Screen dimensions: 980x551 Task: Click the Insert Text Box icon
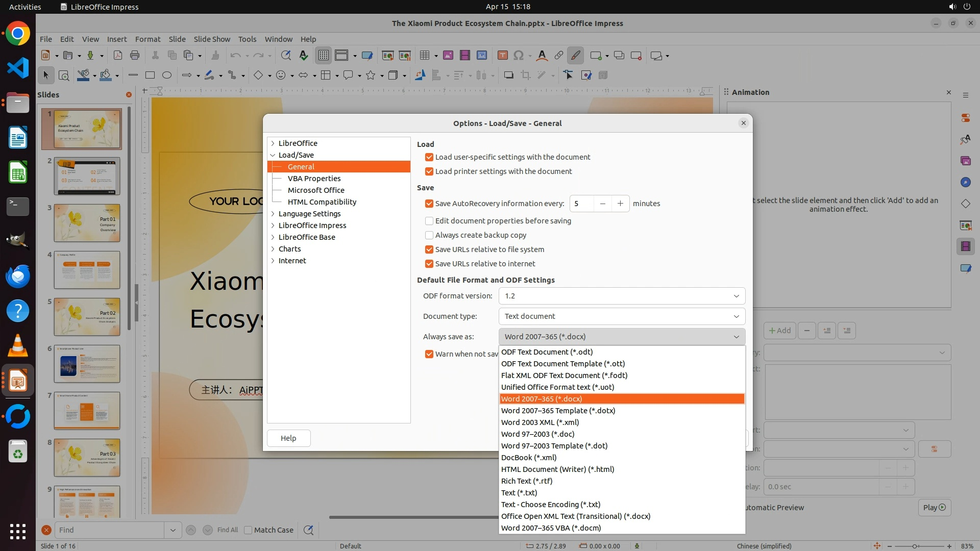502,56
